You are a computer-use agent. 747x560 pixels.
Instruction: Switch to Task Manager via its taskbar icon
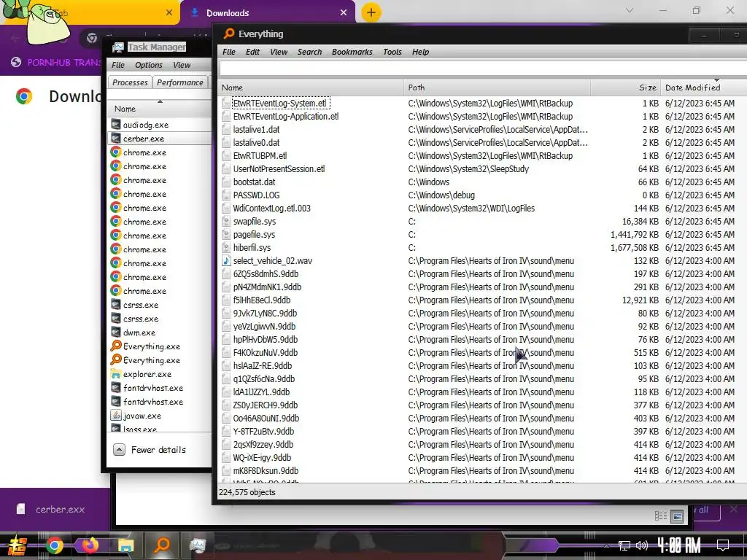197,545
